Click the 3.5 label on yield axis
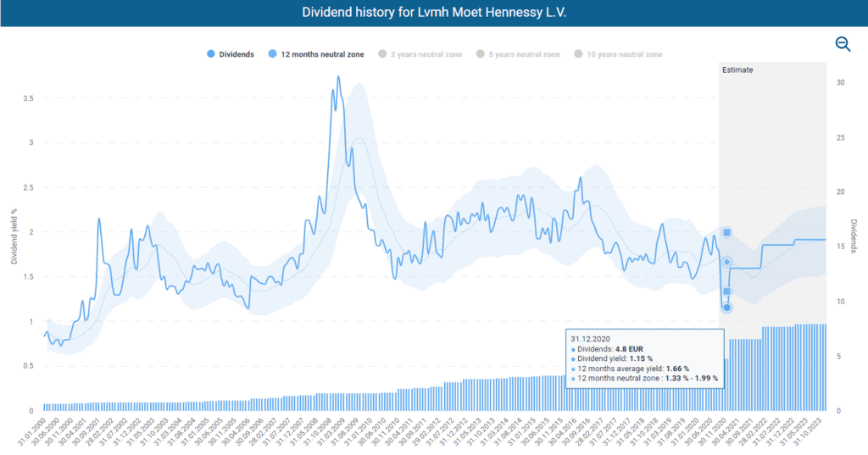The image size is (868, 455). pos(28,98)
